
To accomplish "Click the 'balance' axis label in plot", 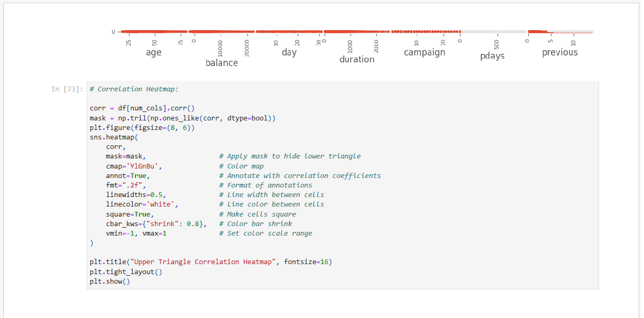I will point(222,63).
